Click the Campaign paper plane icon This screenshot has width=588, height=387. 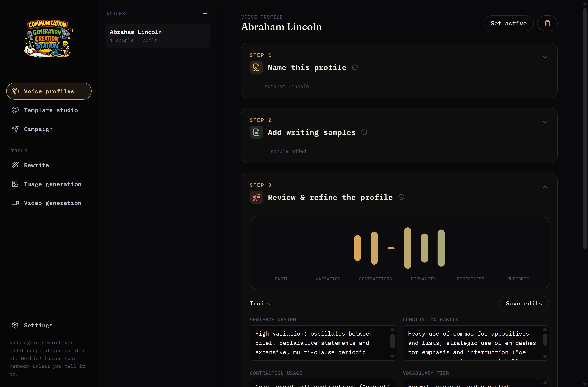(x=15, y=129)
